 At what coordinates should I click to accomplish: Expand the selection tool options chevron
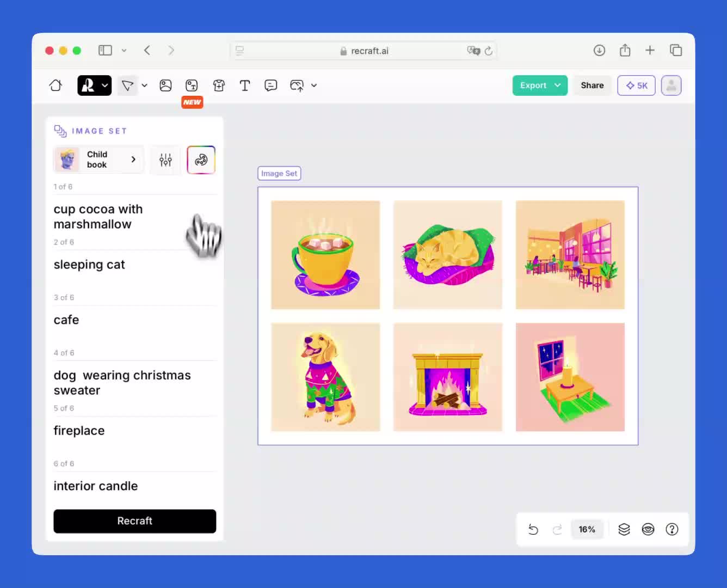tap(145, 85)
